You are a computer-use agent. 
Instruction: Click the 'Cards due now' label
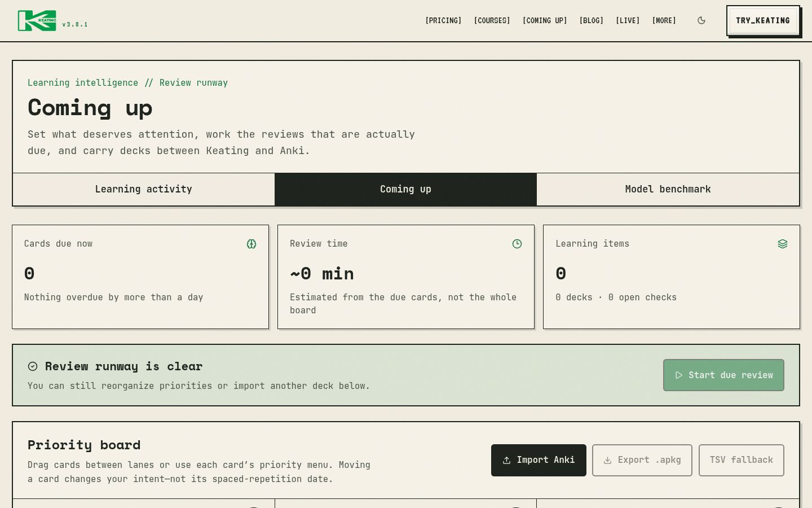pyautogui.click(x=59, y=244)
